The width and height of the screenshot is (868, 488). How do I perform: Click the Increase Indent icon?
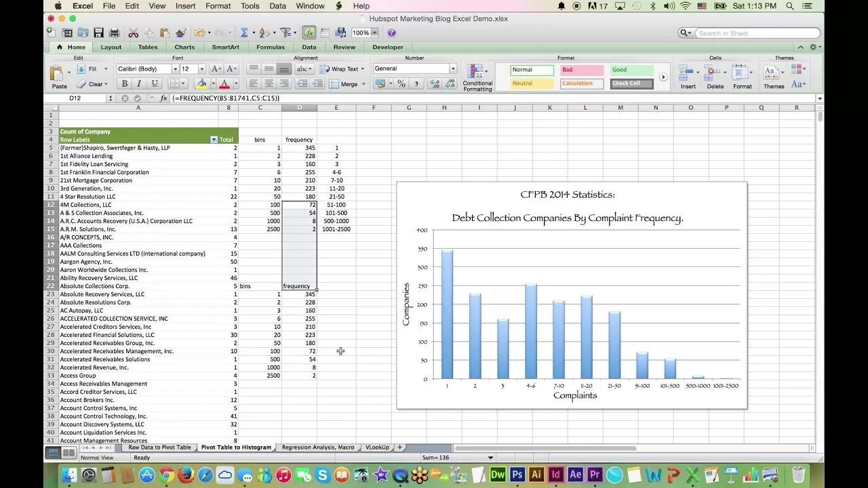pos(317,83)
